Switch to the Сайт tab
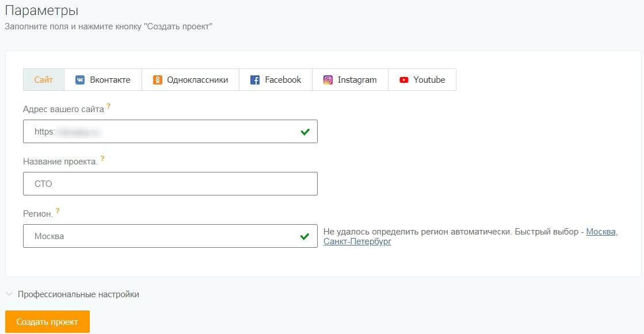Viewport: 644px width, 334px height. [x=43, y=79]
